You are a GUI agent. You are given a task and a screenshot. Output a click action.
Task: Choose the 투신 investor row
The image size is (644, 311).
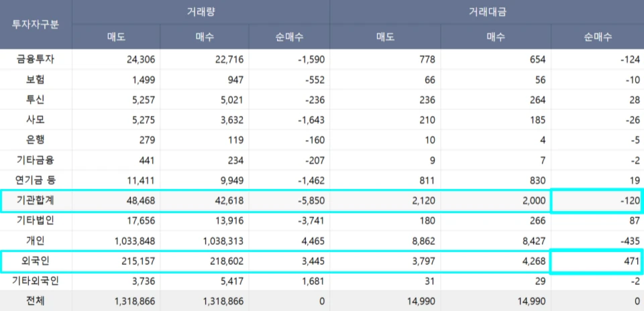36,99
